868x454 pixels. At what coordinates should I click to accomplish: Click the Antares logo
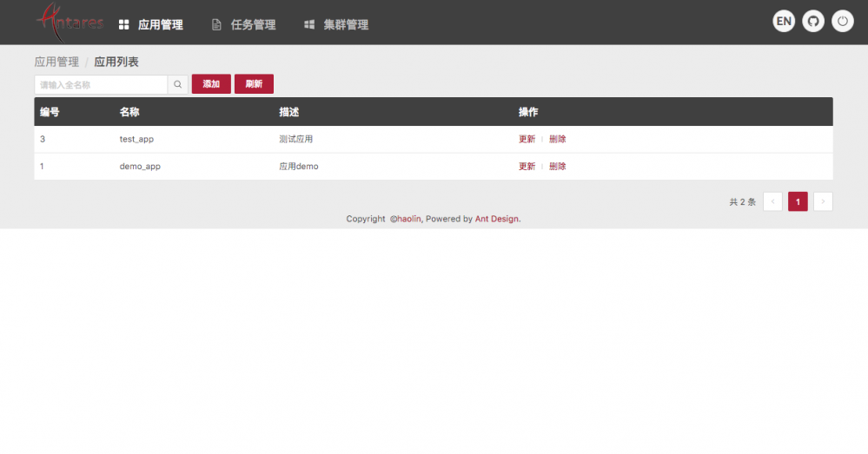(70, 22)
